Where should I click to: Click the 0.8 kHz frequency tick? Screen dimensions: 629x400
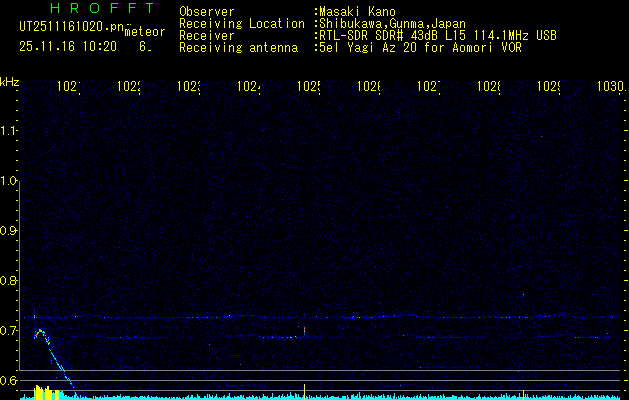[x=9, y=281]
